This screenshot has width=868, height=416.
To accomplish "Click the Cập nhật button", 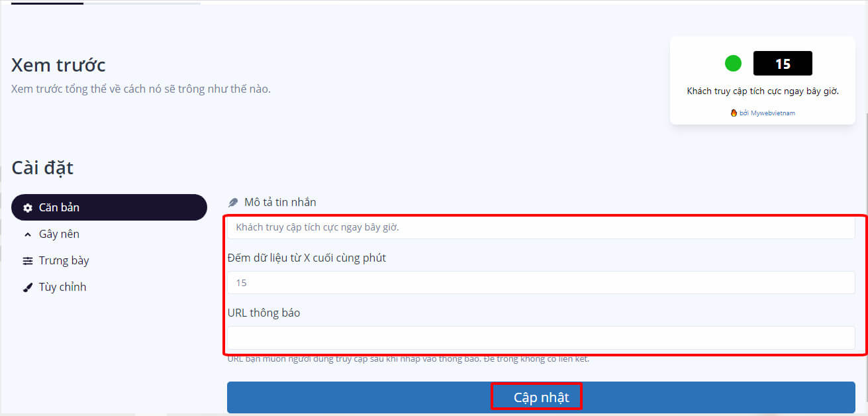I will pyautogui.click(x=541, y=397).
